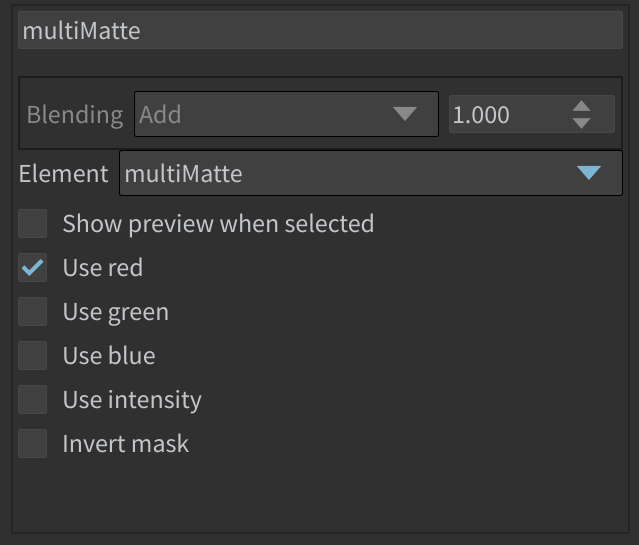639x545 pixels.
Task: Untick the blue check mark beside Use red
Action: (x=33, y=267)
